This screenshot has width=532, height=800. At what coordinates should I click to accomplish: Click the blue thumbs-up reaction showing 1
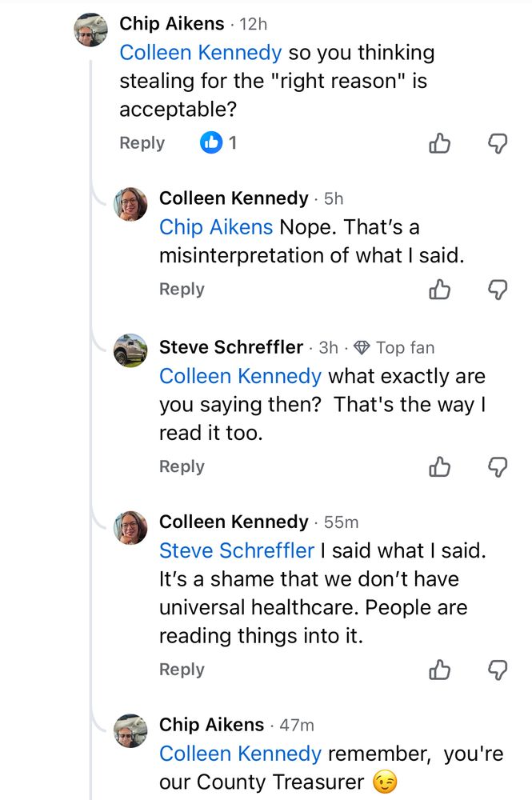click(212, 142)
